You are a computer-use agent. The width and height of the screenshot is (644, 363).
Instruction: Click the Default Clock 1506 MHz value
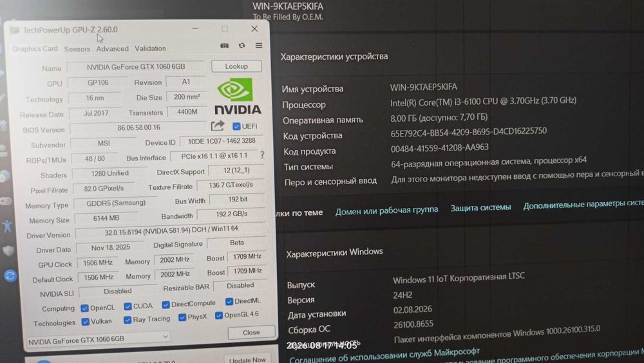(x=98, y=277)
